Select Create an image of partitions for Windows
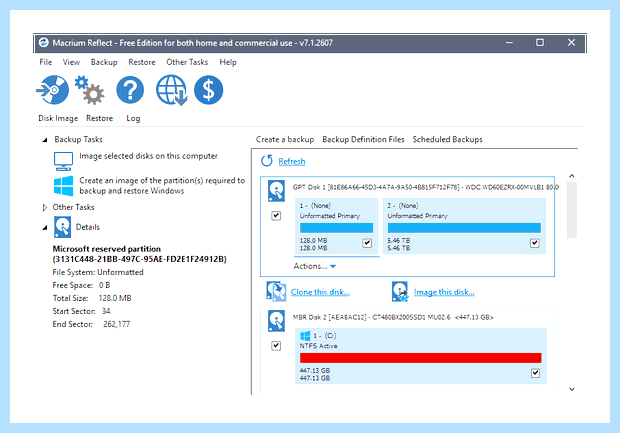The height and width of the screenshot is (433, 620). coord(162,185)
